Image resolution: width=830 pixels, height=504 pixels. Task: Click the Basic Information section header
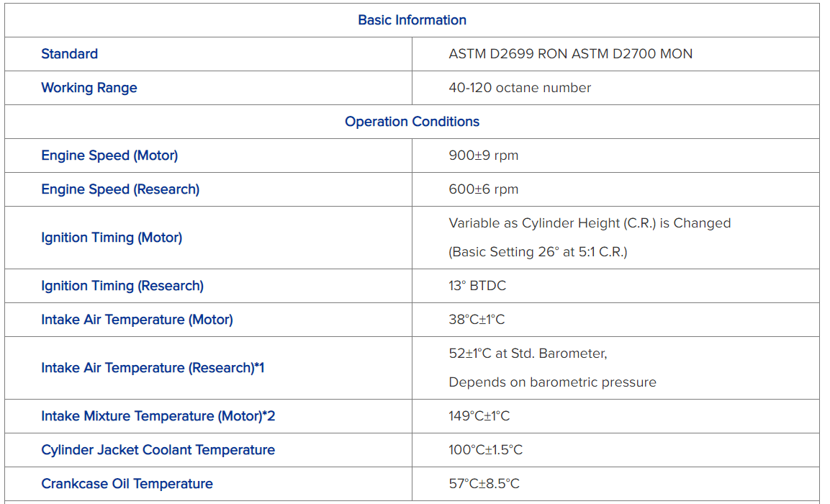(x=412, y=20)
